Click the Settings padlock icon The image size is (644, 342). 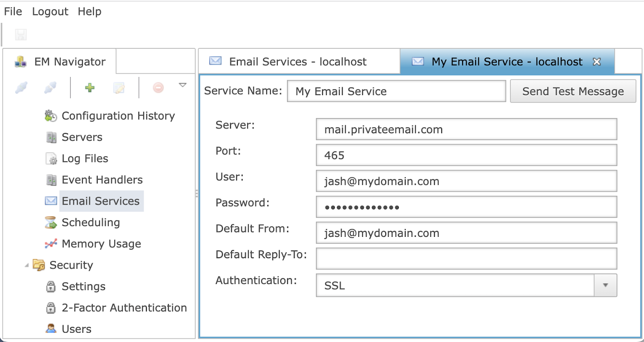coord(51,286)
